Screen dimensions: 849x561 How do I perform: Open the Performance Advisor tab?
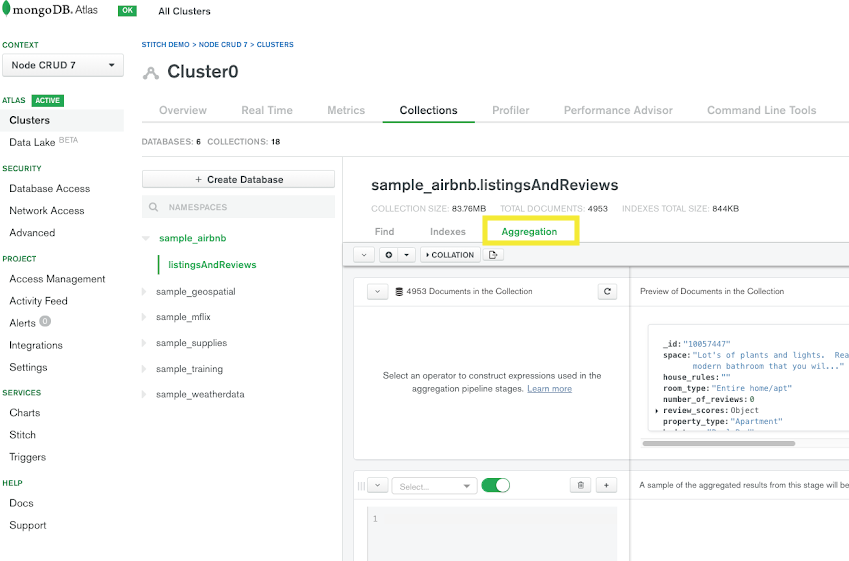pyautogui.click(x=618, y=110)
